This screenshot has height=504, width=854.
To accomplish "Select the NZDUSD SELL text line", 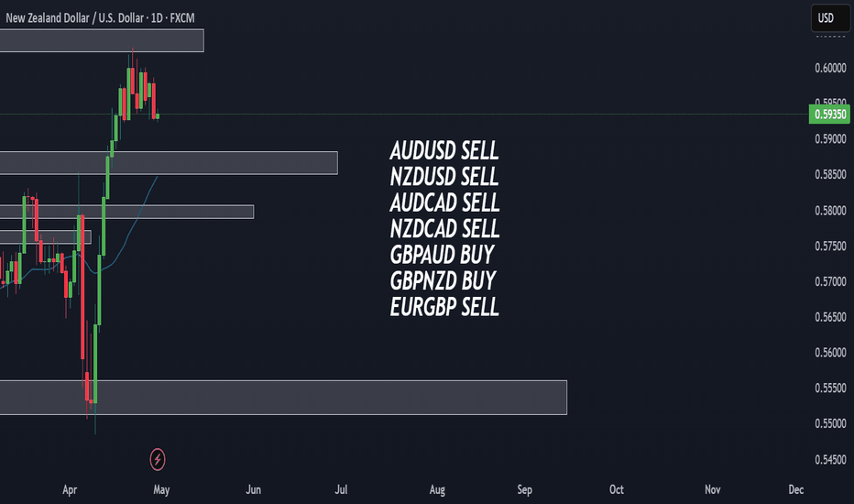I will pyautogui.click(x=443, y=177).
